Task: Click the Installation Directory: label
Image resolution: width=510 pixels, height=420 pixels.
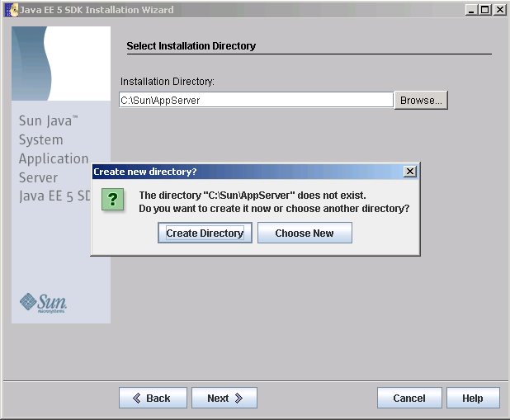Action: click(168, 82)
